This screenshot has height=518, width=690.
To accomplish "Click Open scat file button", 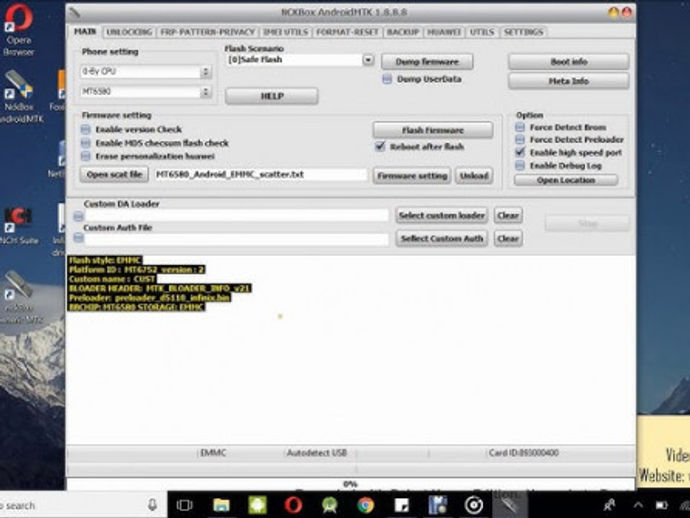I will [x=114, y=175].
